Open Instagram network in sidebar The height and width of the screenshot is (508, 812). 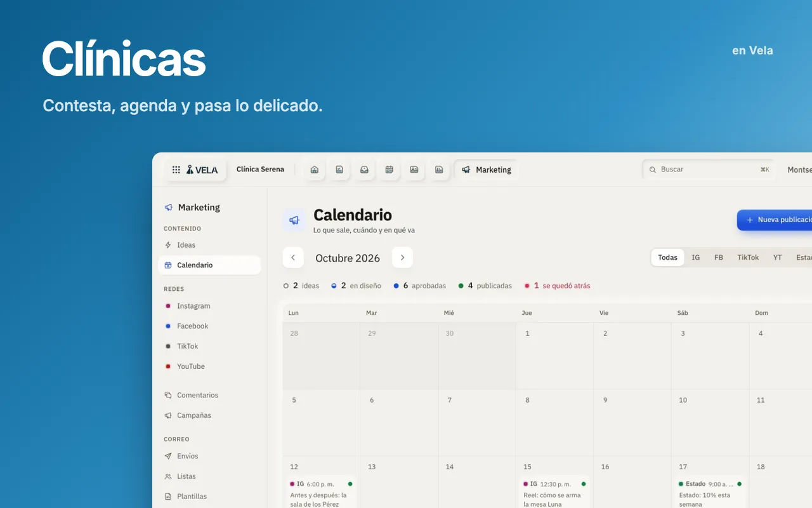[209, 306]
